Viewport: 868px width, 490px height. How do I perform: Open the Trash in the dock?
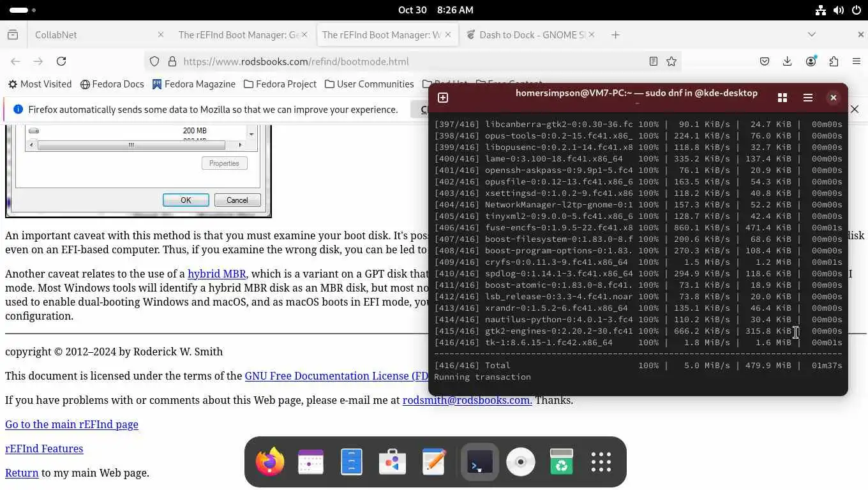click(x=562, y=462)
